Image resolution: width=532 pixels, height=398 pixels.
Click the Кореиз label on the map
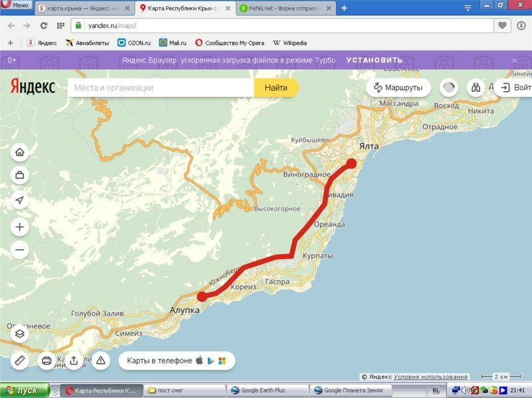click(x=243, y=287)
